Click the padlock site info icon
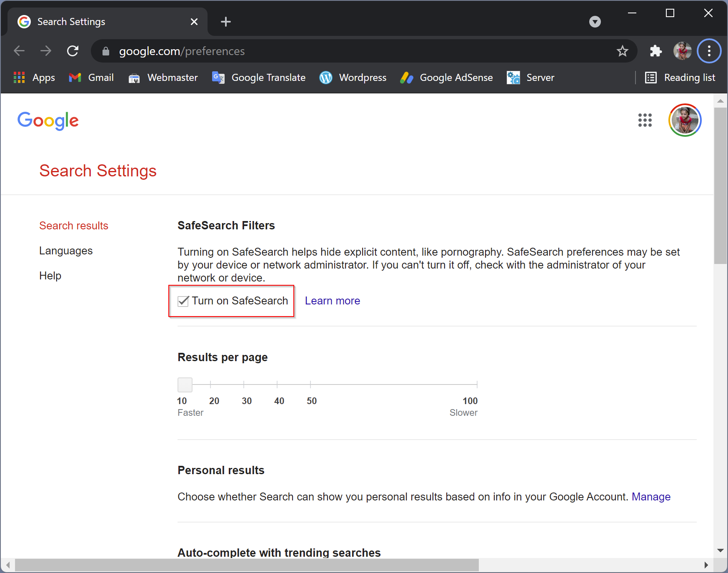 [105, 51]
